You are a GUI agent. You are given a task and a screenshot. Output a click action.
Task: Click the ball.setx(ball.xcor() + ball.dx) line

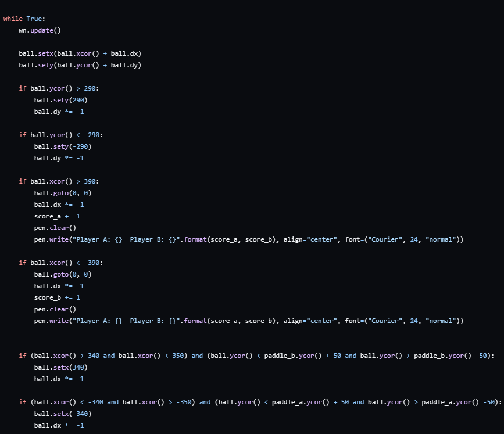80,53
